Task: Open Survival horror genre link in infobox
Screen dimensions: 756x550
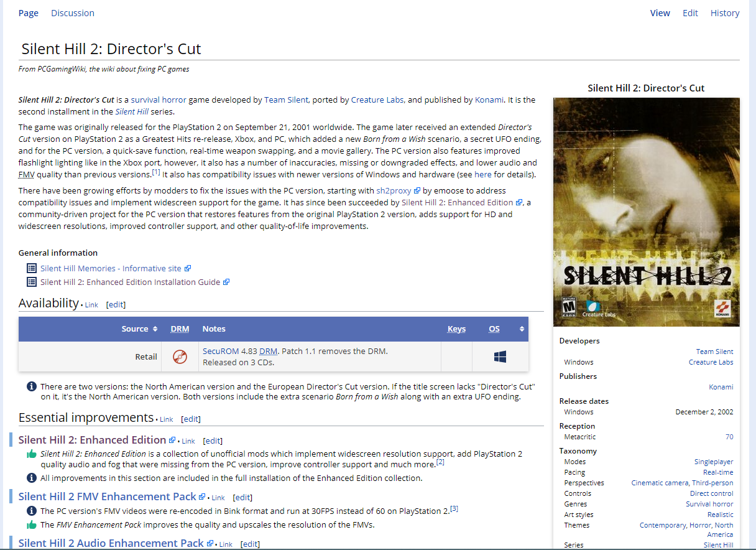Action: [x=709, y=504]
